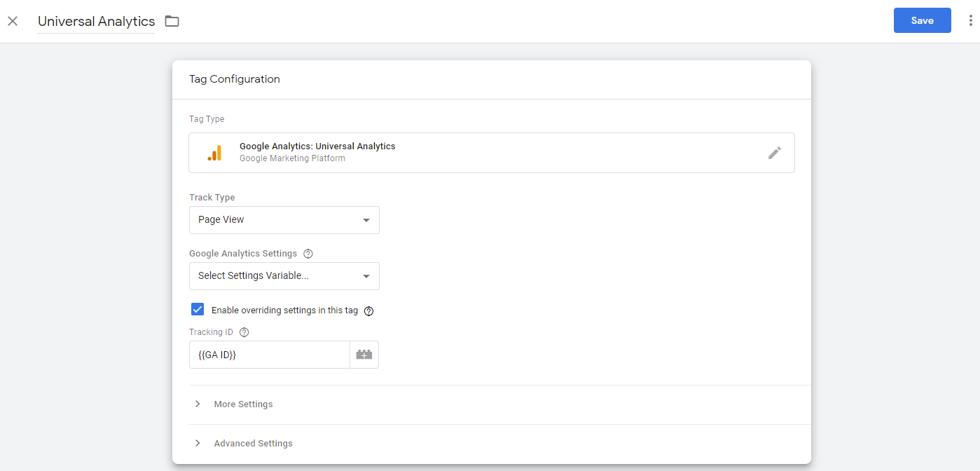Click the Tag Configuration panel header
Image resolution: width=980 pixels, height=471 pixels.
(235, 79)
